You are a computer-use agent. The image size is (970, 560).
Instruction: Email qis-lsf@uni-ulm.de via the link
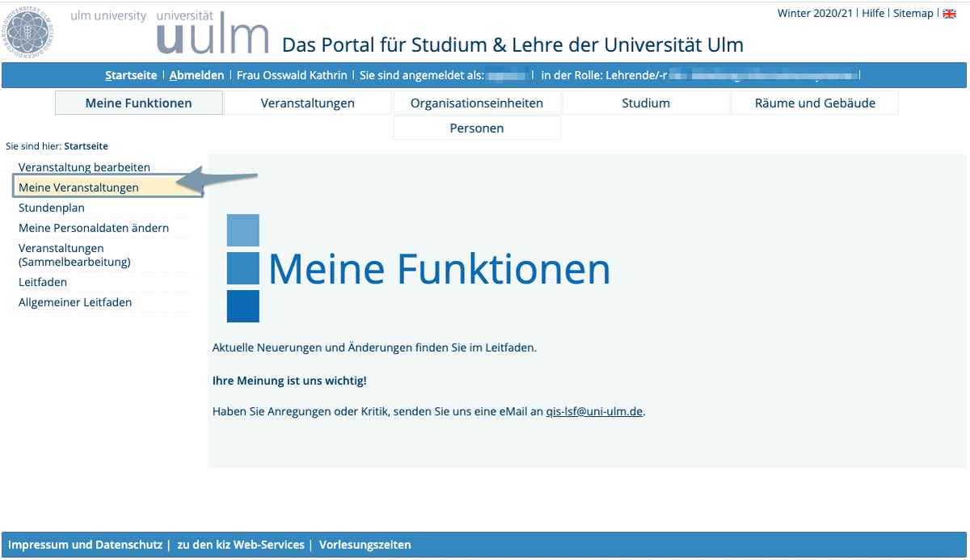point(594,411)
